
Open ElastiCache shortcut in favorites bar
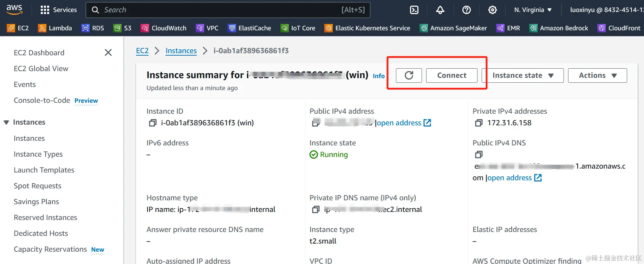coord(249,28)
